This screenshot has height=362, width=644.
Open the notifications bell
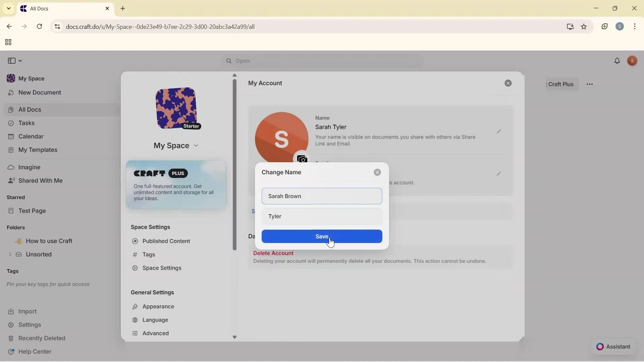[618, 61]
